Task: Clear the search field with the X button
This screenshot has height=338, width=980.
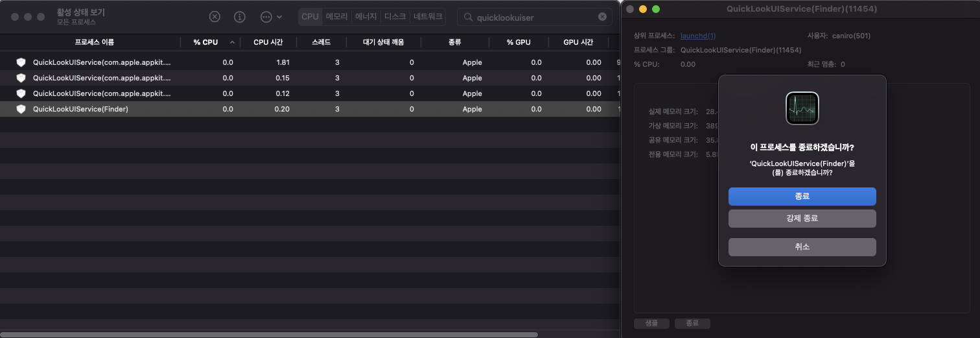Action: (x=602, y=17)
